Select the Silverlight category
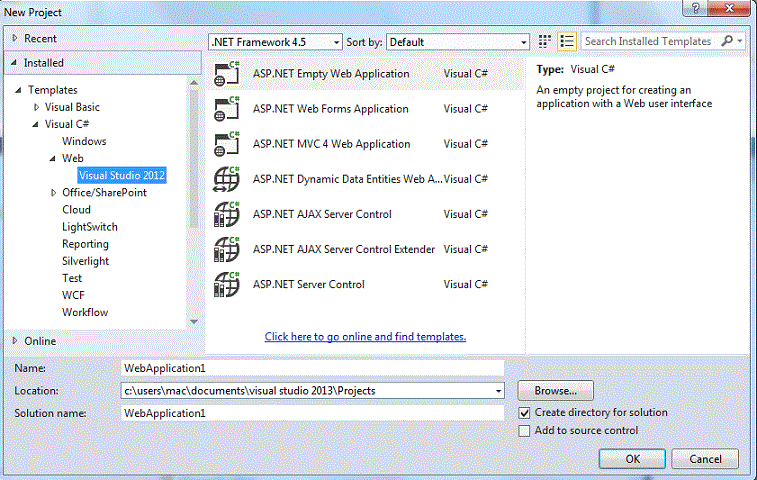The image size is (757, 480). [x=85, y=261]
